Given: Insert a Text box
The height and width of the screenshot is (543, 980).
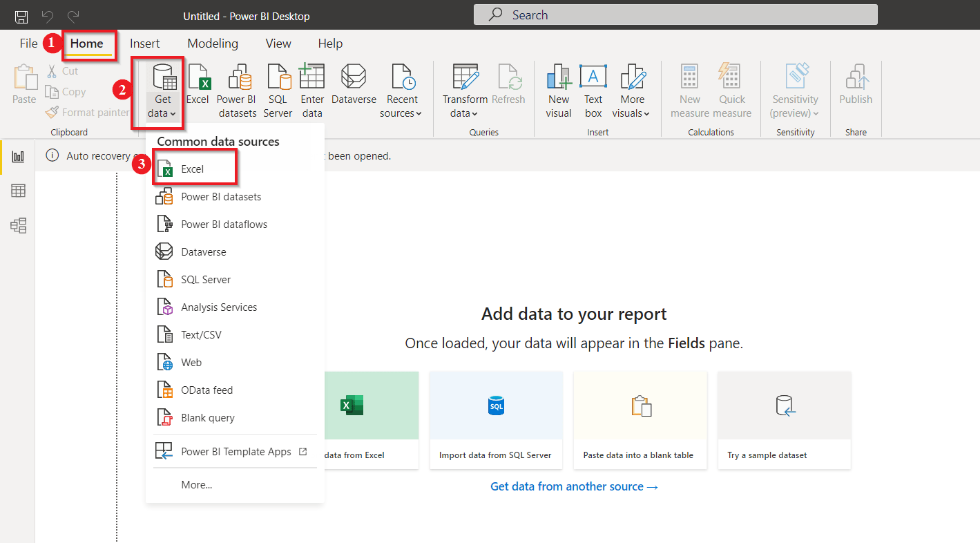Looking at the screenshot, I should pos(593,88).
